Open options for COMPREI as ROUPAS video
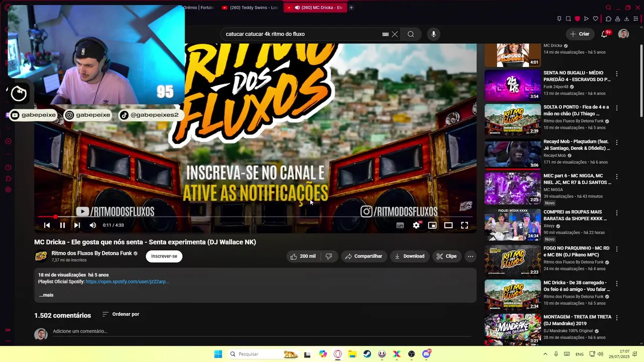Image resolution: width=644 pixels, height=362 pixels. (x=617, y=213)
